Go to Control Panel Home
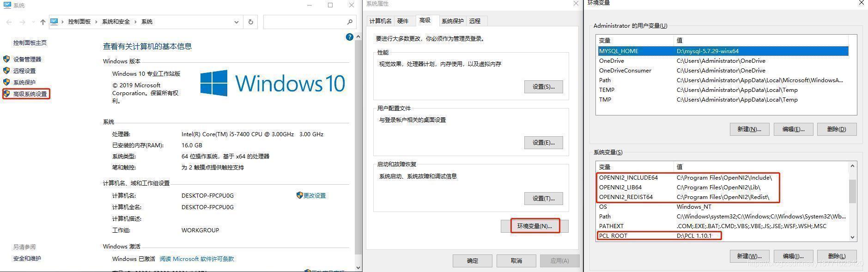This screenshot has width=868, height=272. coord(30,42)
